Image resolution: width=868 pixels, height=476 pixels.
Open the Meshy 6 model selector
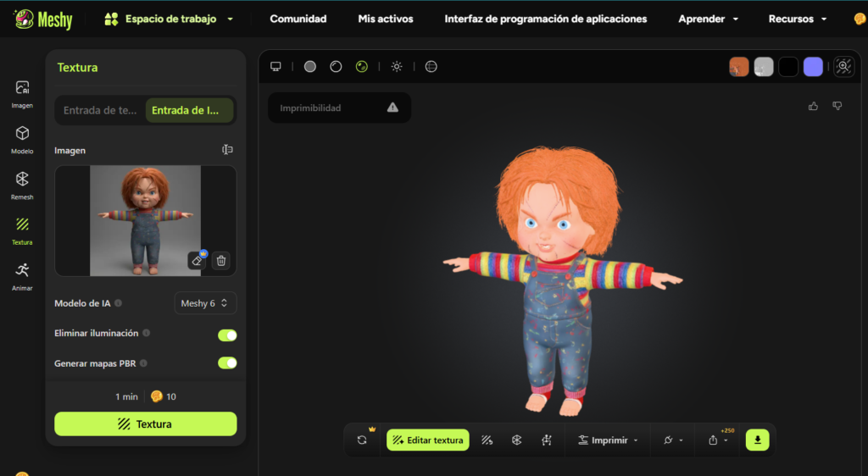pos(205,303)
